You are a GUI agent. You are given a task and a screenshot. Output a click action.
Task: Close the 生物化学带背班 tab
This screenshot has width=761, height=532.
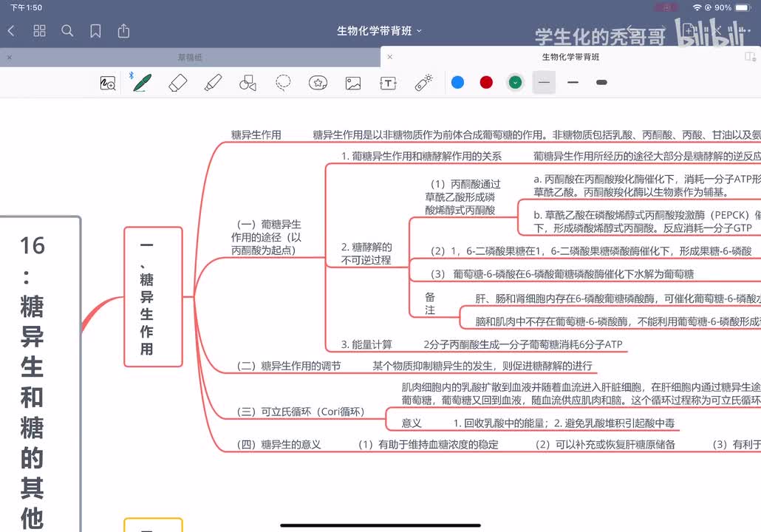389,57
